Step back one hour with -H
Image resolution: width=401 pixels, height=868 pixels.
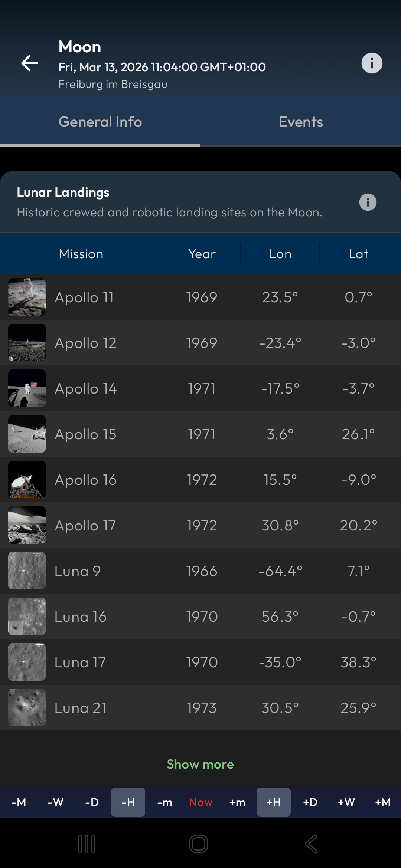128,802
